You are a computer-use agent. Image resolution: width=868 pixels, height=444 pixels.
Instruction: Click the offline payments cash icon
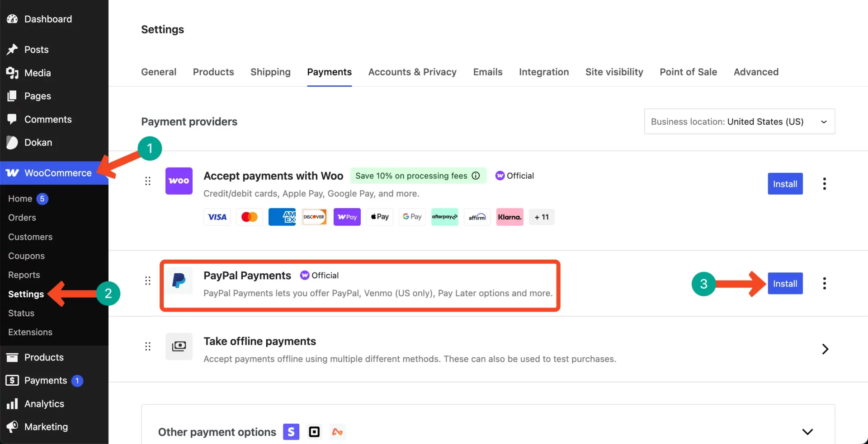(x=179, y=346)
